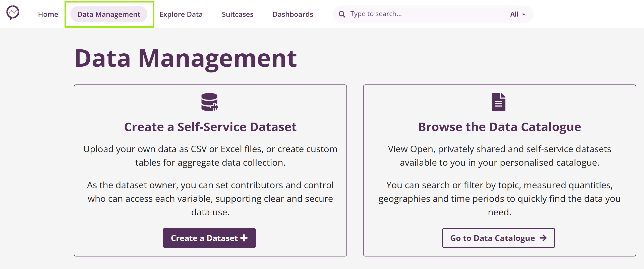
Task: Click the 'Create a Self-Service Dataset' heading
Action: pos(210,127)
